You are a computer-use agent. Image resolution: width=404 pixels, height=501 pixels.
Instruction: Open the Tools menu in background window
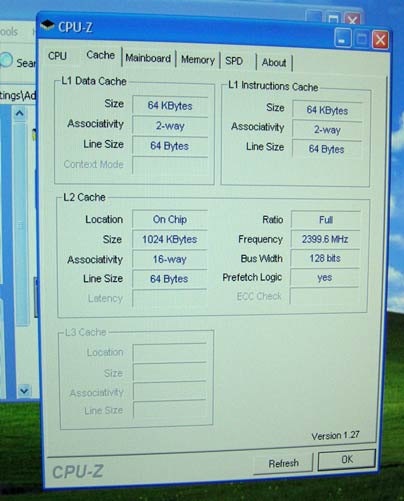pos(9,32)
